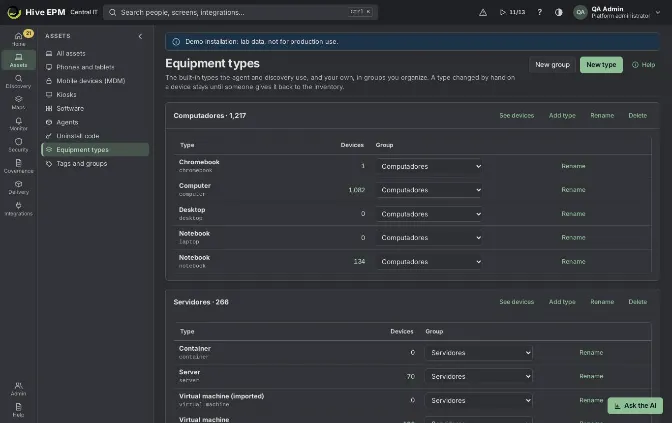This screenshot has height=423, width=672.
Task: Open the Maps section in the left rail
Action: coord(18,102)
